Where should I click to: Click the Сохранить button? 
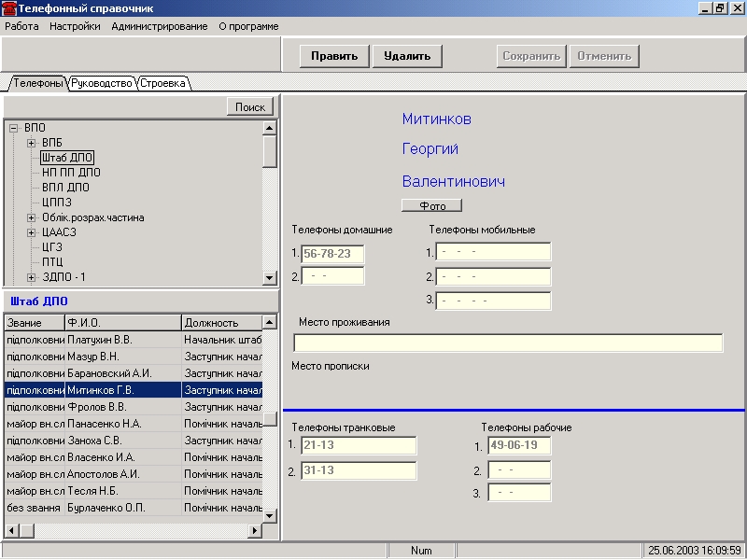531,56
